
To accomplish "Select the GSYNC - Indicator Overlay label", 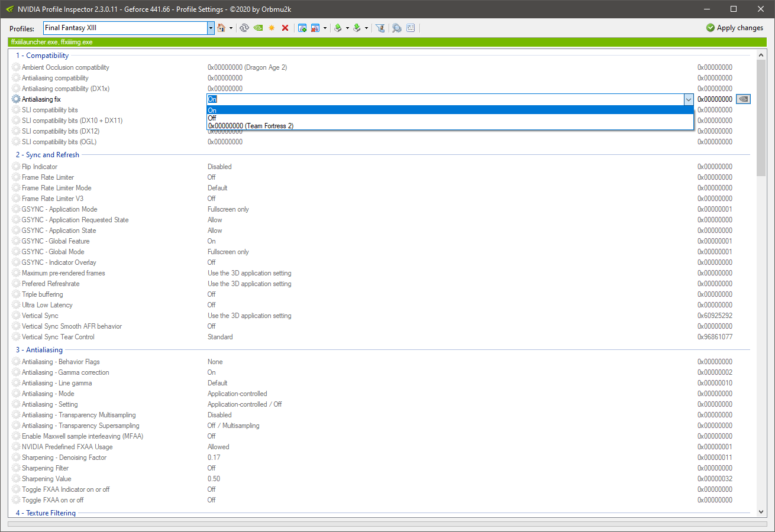I will pos(59,262).
